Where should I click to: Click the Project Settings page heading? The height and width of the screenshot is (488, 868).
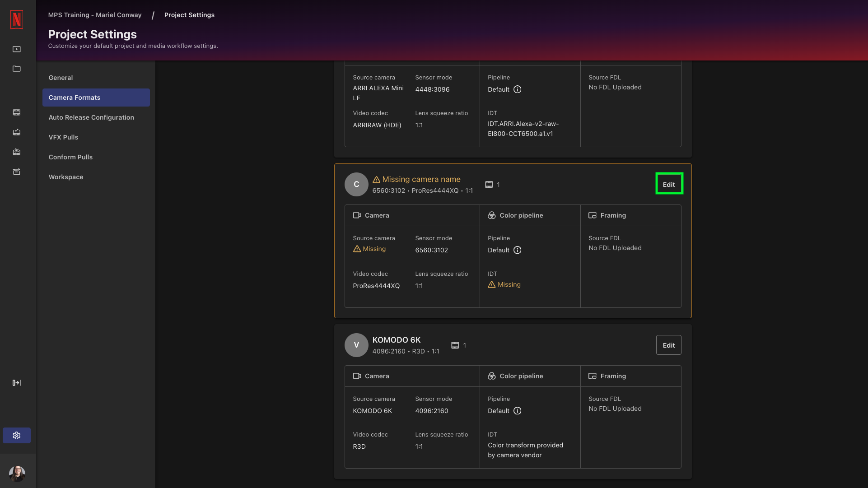pos(93,34)
